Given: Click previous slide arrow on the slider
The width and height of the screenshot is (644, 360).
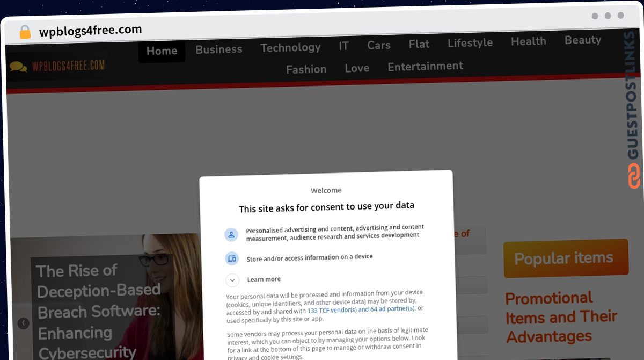Looking at the screenshot, I should (23, 323).
